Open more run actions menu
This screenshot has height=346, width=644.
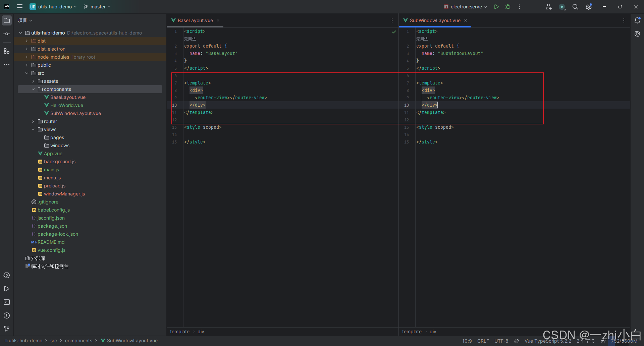click(519, 7)
